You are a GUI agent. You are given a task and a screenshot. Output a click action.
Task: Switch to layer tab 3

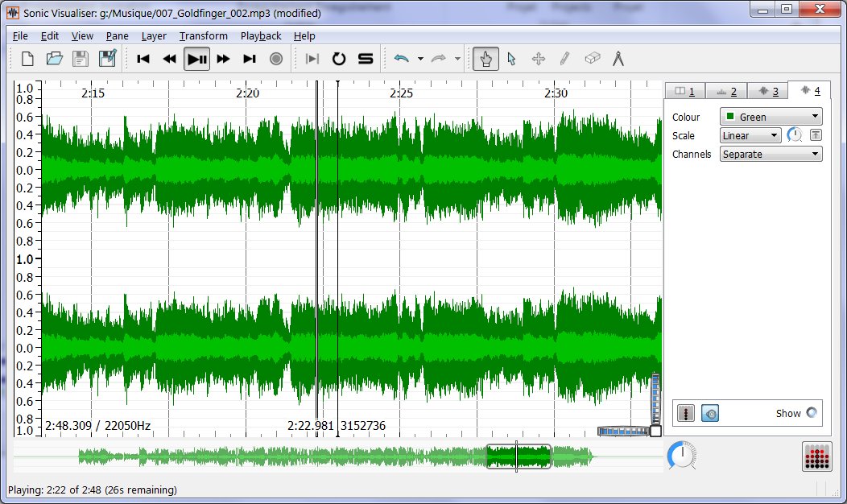pos(768,91)
